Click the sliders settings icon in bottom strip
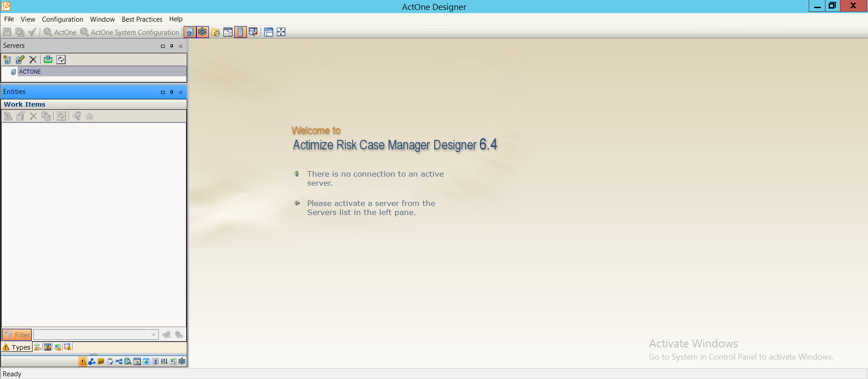 click(164, 361)
